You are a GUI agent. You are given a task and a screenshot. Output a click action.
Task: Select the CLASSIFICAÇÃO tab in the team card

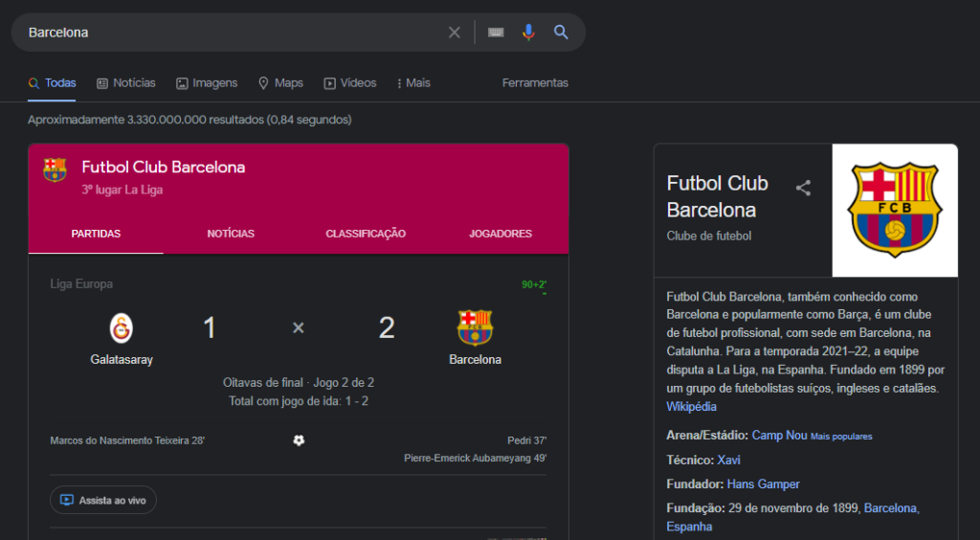[x=366, y=234]
